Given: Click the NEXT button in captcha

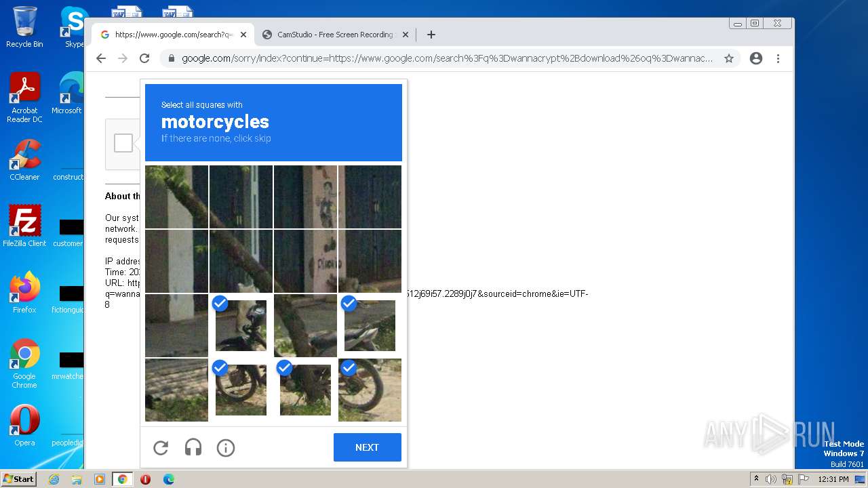Looking at the screenshot, I should click(367, 447).
